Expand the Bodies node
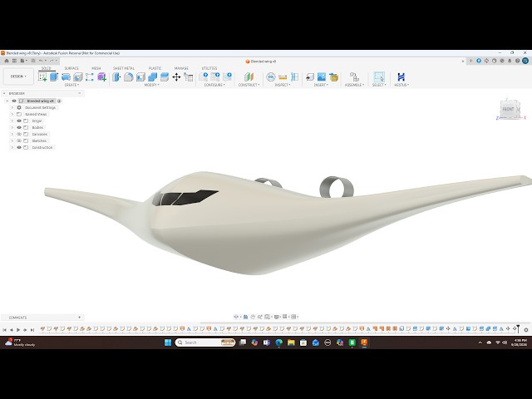Image resolution: width=532 pixels, height=399 pixels. pos(12,127)
